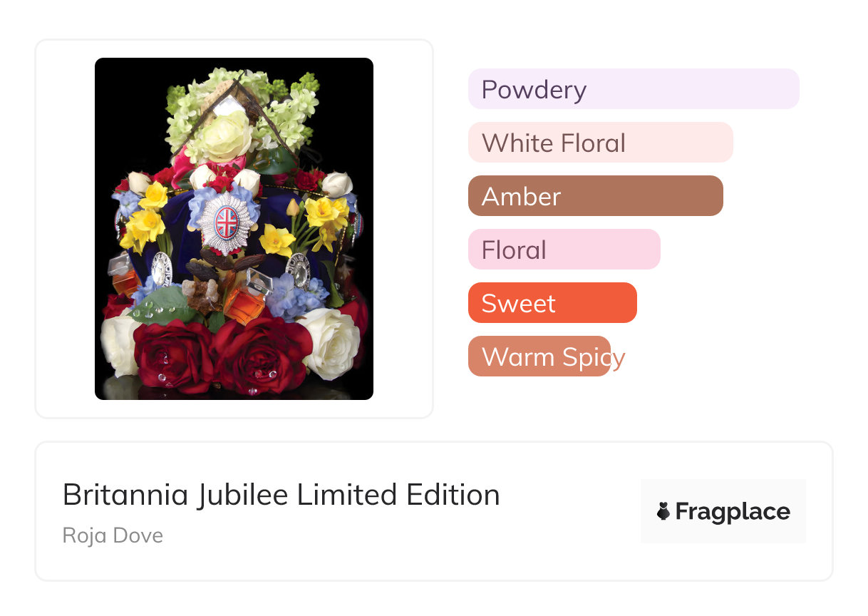Select the Powdery accord bar
The image size is (868, 616).
(633, 89)
